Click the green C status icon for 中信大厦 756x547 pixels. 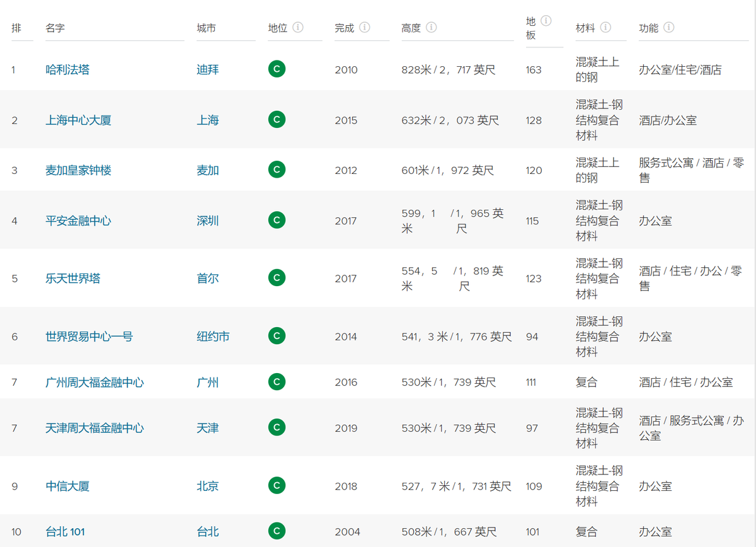pos(277,485)
